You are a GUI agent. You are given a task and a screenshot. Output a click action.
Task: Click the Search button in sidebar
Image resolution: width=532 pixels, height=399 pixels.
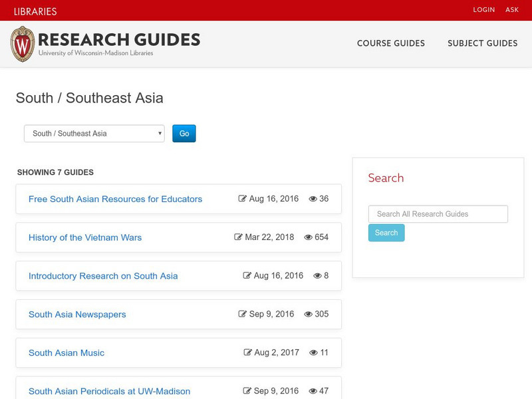(x=386, y=233)
